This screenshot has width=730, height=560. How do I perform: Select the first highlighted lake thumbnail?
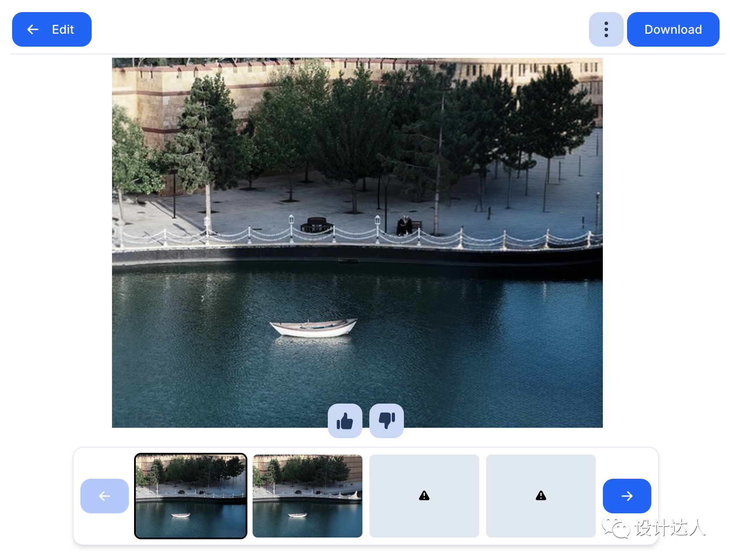191,496
